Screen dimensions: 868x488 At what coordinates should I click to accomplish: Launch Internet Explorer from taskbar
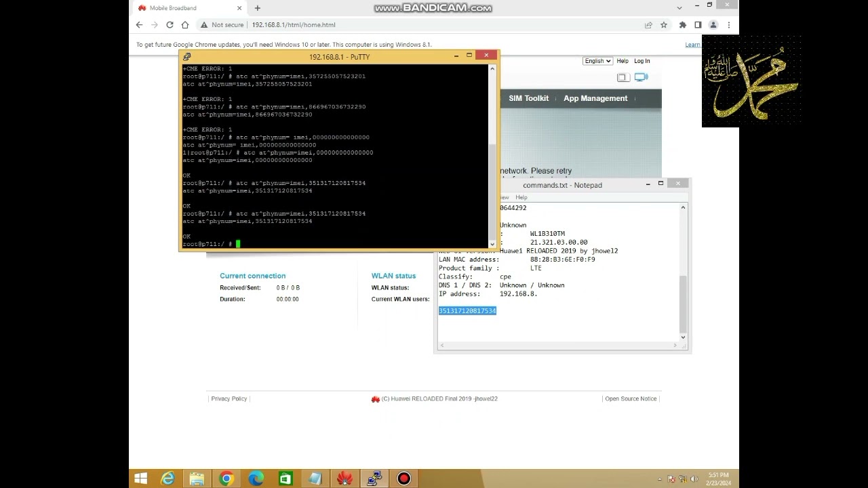(x=167, y=479)
